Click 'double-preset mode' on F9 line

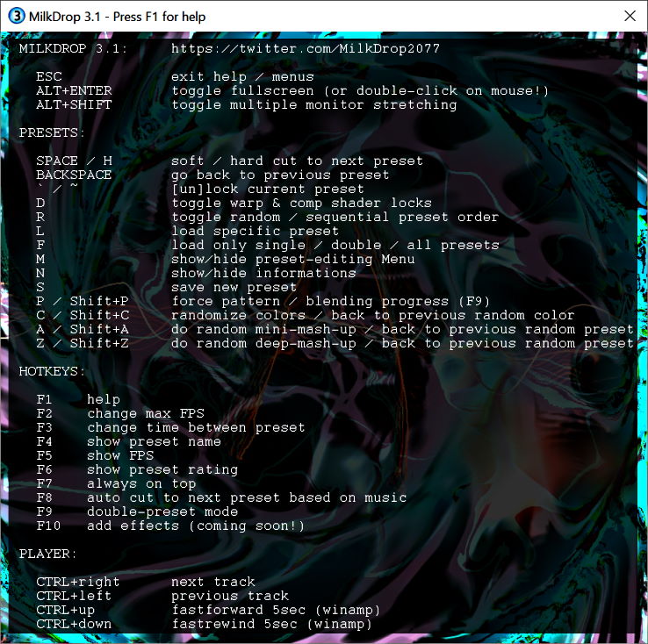coord(162,512)
